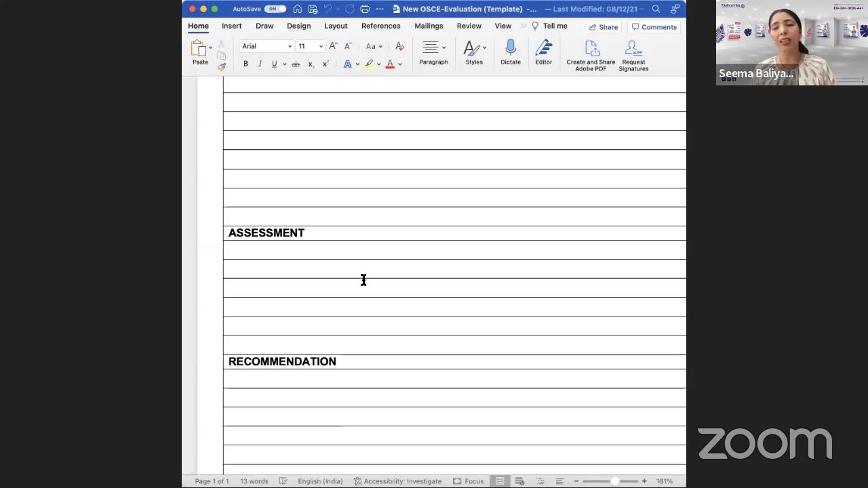
Task: Adjust the zoom slider handle
Action: pyautogui.click(x=614, y=481)
